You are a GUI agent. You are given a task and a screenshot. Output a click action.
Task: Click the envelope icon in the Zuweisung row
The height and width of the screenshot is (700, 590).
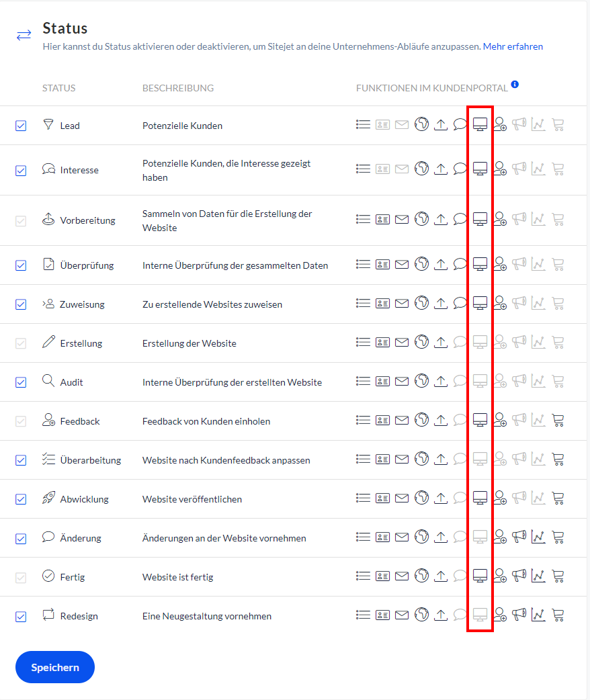point(402,303)
